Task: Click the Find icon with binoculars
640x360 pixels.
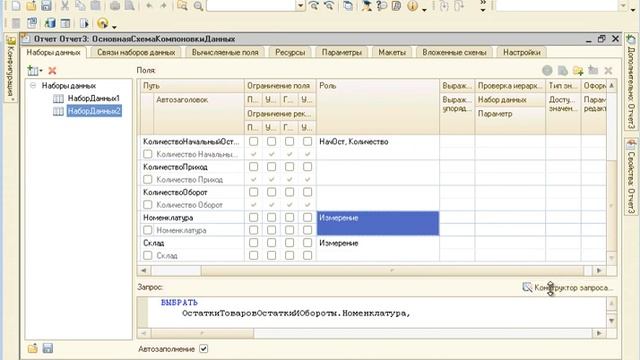Action: [182, 6]
